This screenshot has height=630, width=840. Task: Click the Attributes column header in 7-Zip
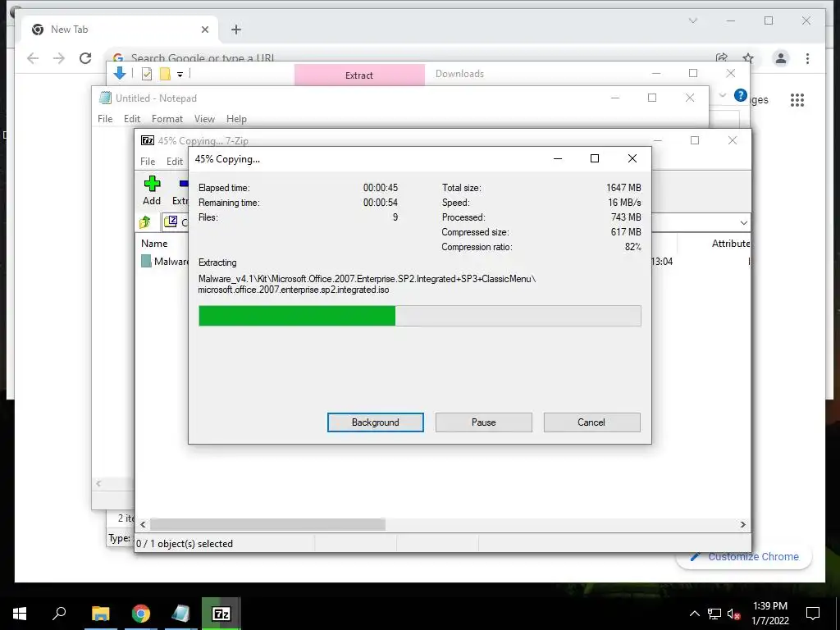click(x=730, y=243)
